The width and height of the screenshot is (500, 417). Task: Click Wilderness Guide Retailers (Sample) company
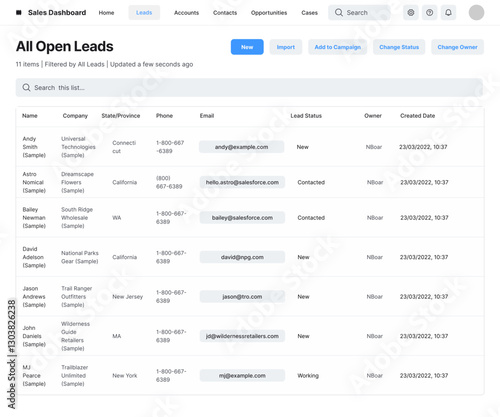pyautogui.click(x=75, y=336)
